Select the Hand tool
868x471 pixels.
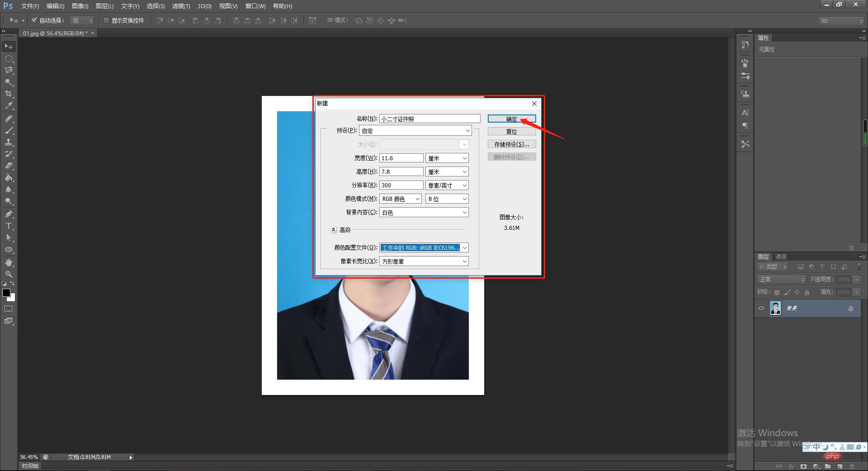(9, 262)
